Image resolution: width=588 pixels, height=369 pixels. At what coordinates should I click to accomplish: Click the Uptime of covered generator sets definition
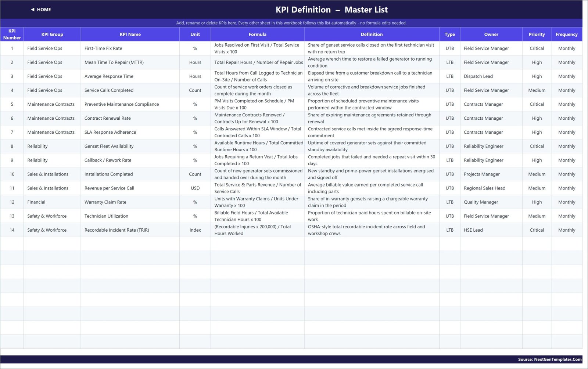tap(372, 146)
